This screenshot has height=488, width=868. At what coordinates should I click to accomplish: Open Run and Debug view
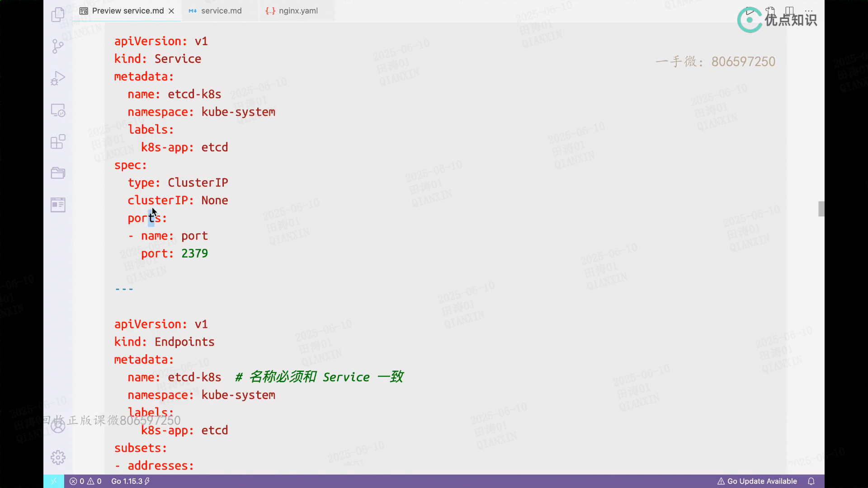tap(58, 78)
